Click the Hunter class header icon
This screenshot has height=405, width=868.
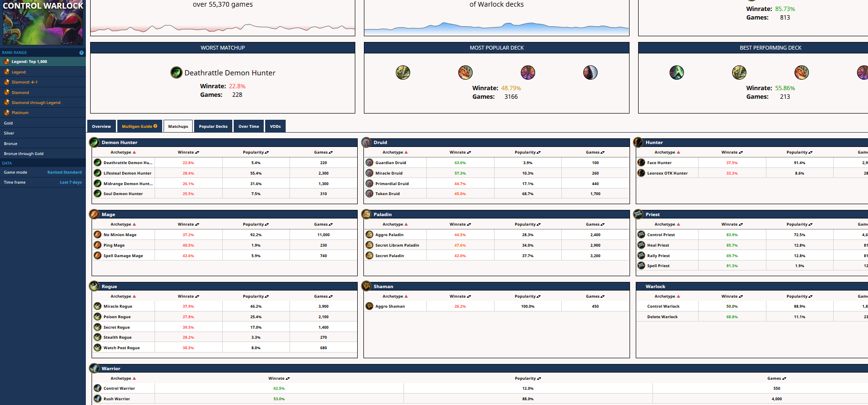coord(638,142)
